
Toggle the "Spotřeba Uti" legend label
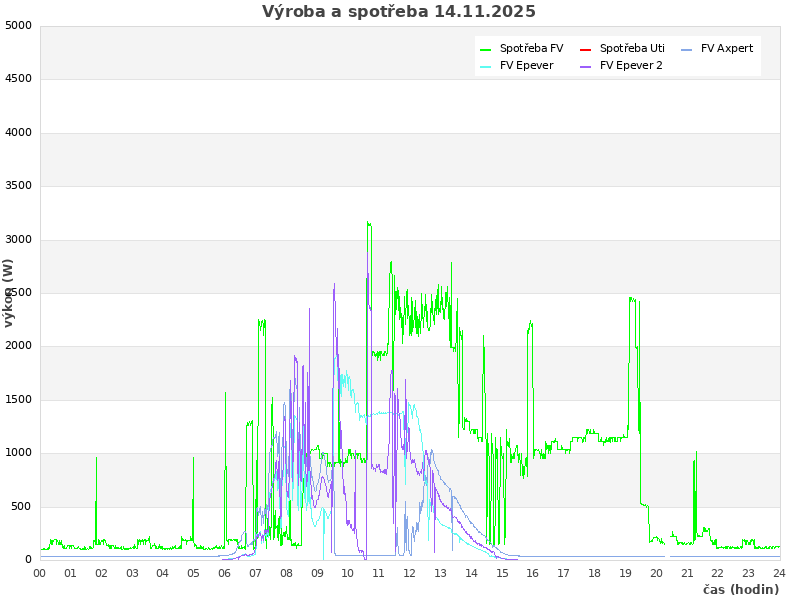tap(632, 48)
